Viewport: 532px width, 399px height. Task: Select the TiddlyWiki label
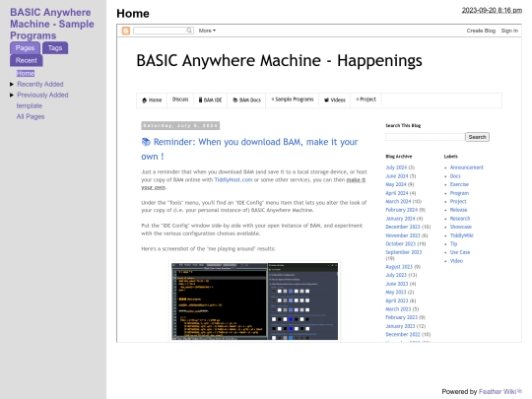point(461,235)
